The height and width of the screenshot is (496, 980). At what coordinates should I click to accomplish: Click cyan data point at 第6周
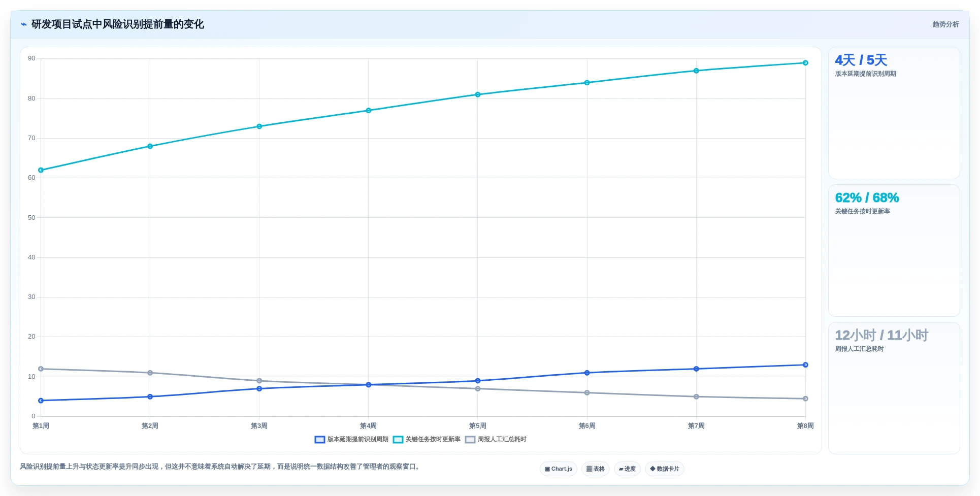[x=587, y=83]
